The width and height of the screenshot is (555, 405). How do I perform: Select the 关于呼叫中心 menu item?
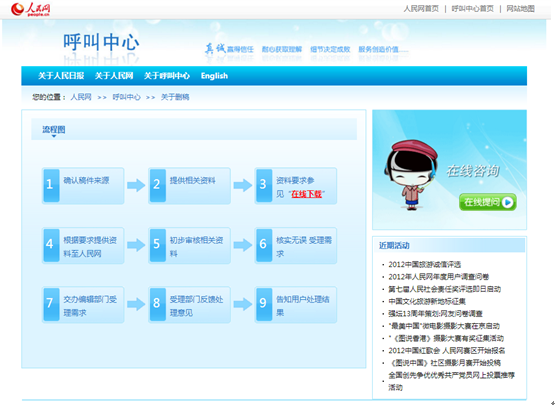167,76
